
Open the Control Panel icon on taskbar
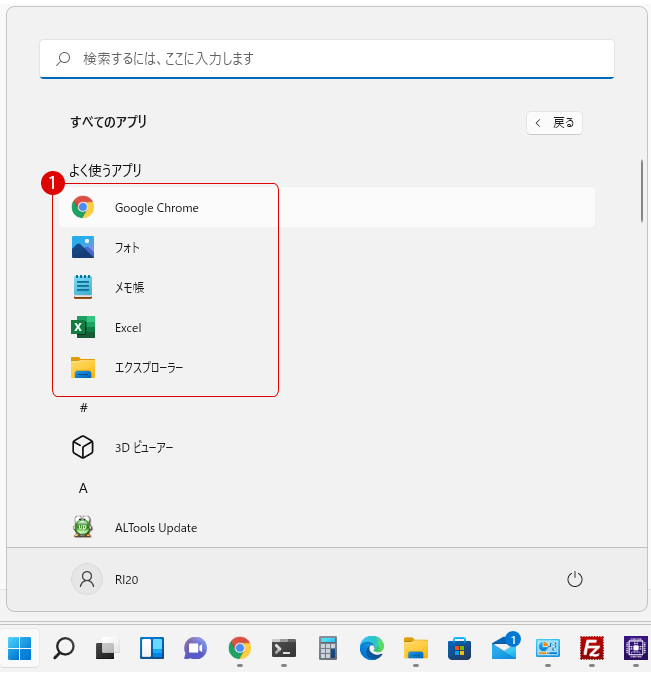[x=548, y=648]
